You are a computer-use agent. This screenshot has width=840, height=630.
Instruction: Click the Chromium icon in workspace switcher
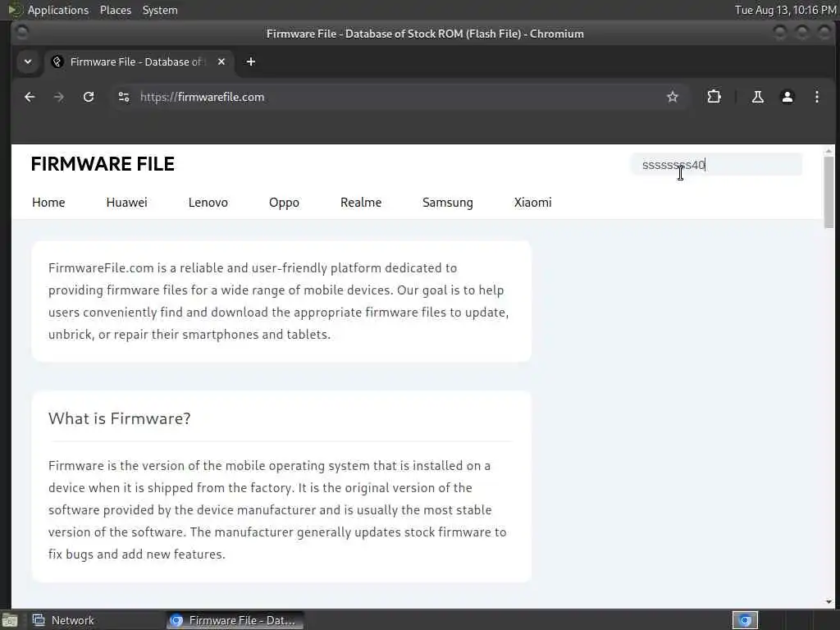pos(745,620)
